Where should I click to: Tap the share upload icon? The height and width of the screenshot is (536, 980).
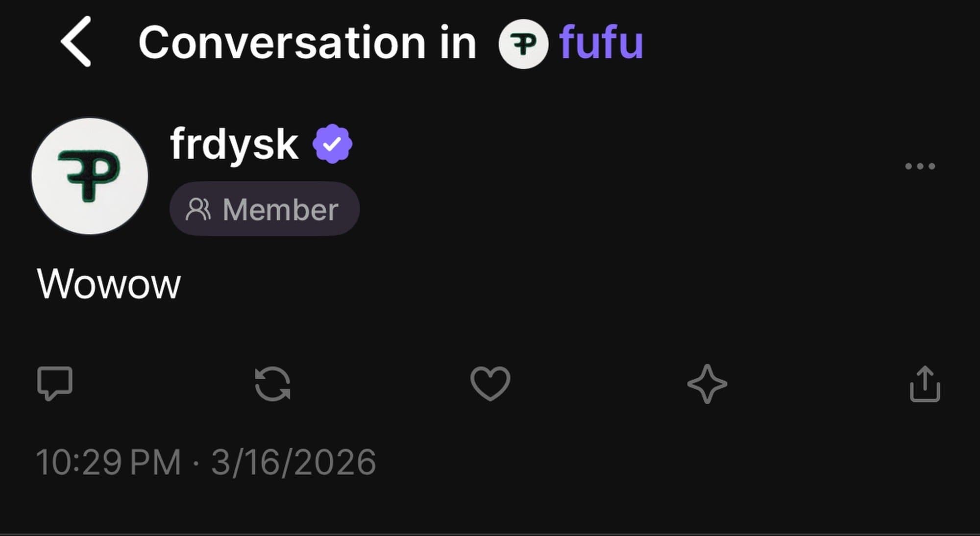pyautogui.click(x=925, y=384)
